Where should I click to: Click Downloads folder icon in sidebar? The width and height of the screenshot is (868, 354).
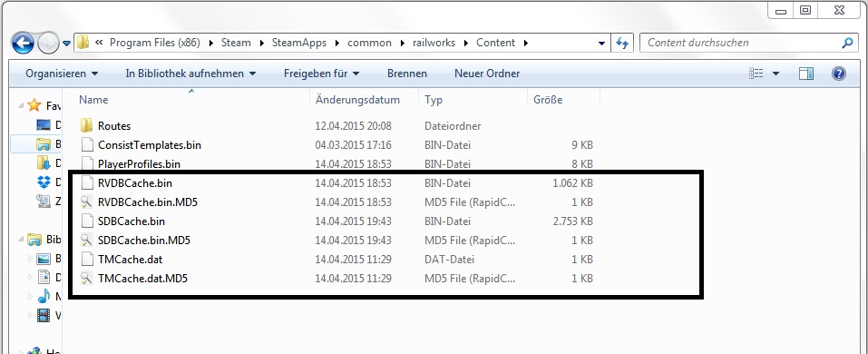point(44,162)
